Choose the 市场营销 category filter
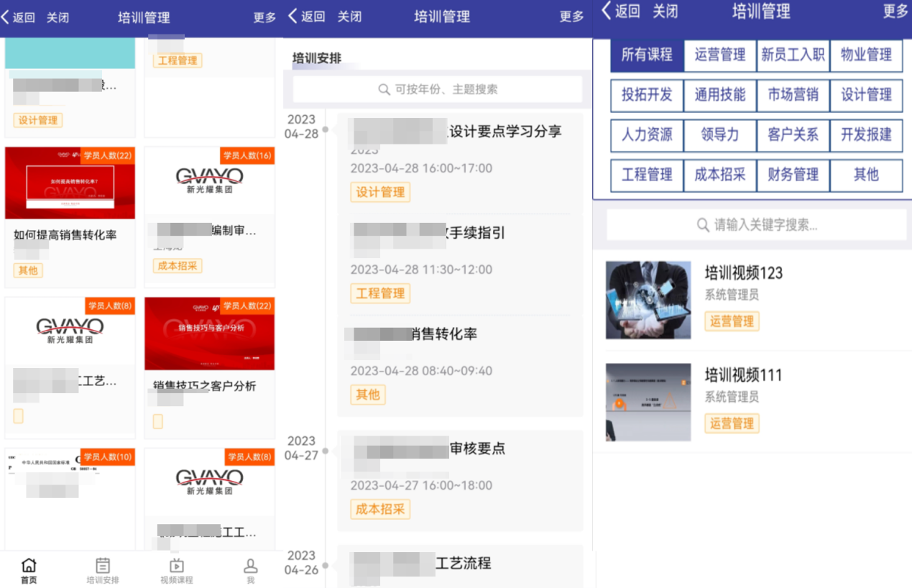 click(793, 95)
